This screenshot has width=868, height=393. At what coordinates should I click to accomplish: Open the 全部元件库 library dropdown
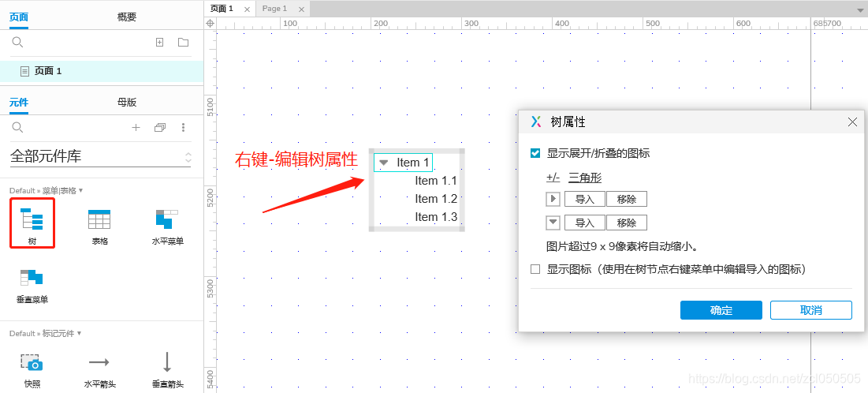click(101, 156)
